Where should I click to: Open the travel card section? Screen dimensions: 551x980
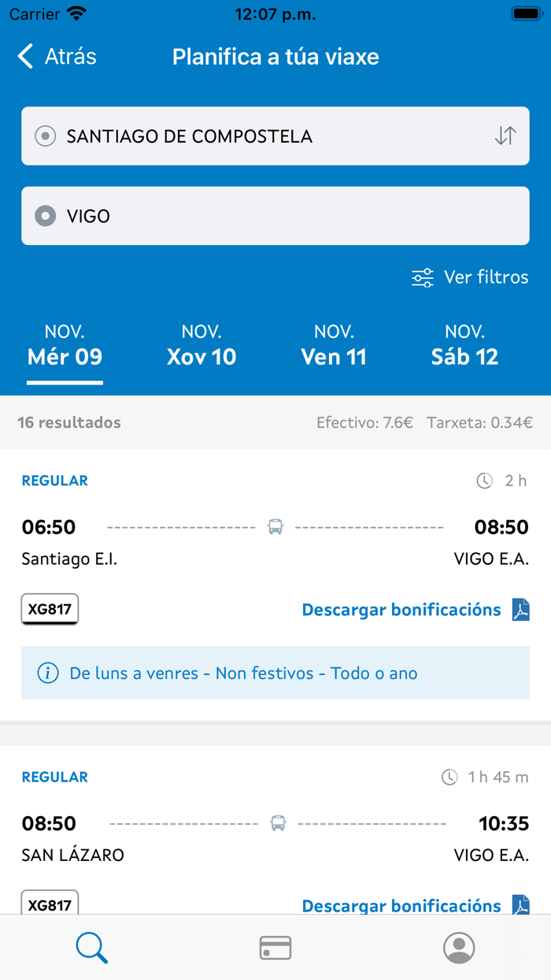(x=275, y=948)
